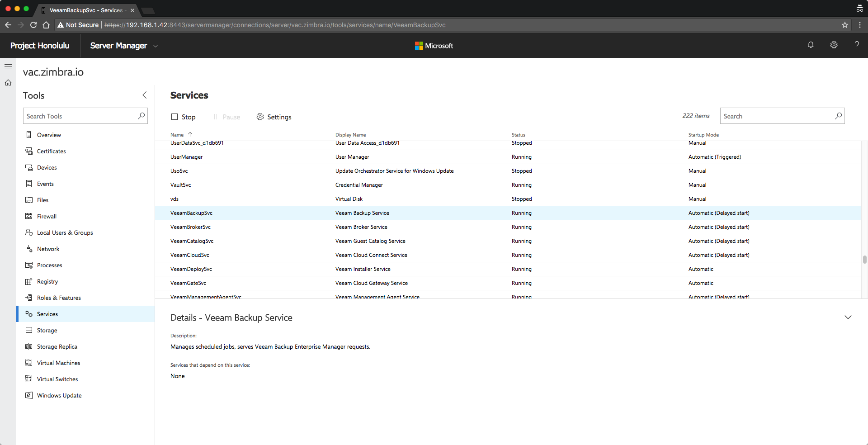Image resolution: width=868 pixels, height=445 pixels.
Task: Click the home icon in left rail
Action: [x=8, y=83]
